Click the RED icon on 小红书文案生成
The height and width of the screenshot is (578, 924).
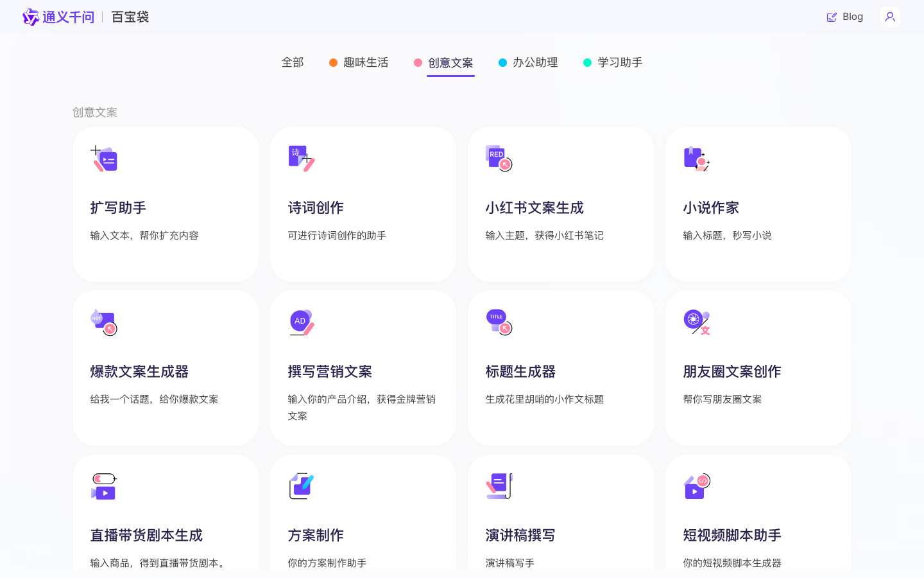(x=495, y=154)
